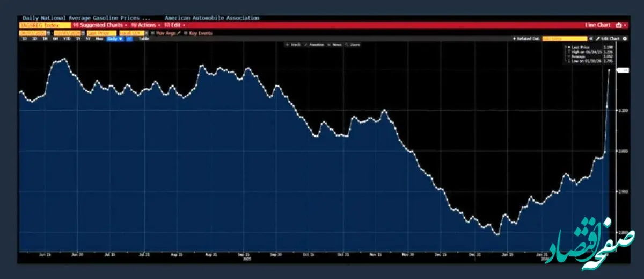Toggle the Key Events checkbox
The height and width of the screenshot is (279, 644).
184,33
